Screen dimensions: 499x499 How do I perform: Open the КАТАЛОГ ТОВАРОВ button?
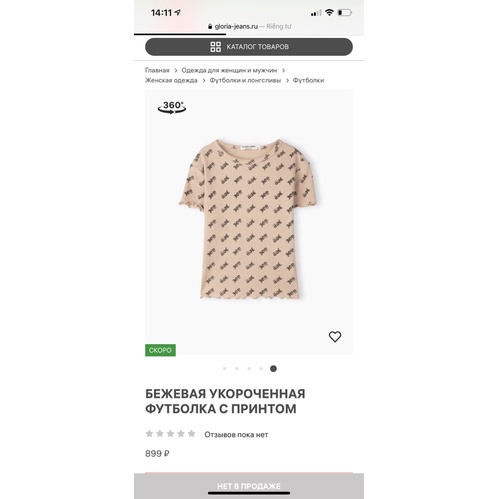pyautogui.click(x=249, y=47)
